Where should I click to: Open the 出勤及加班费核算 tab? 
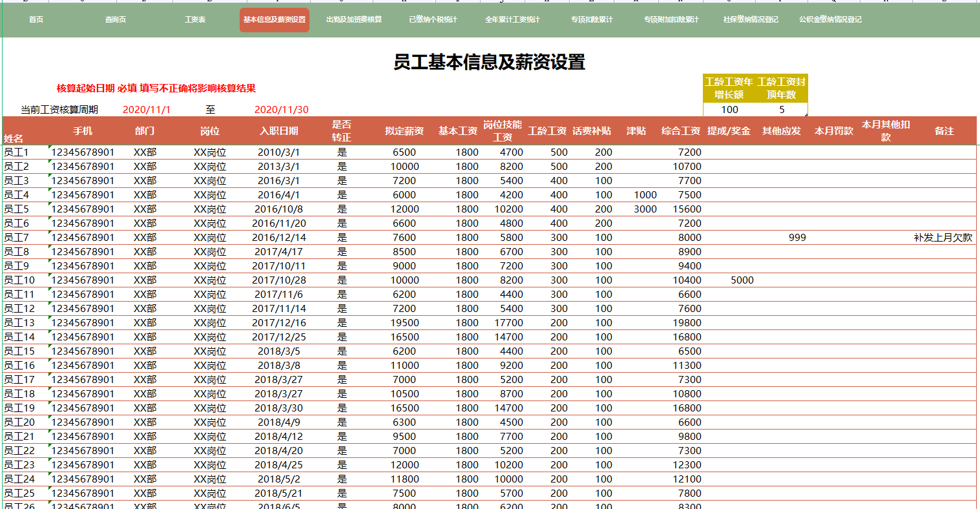coord(354,19)
